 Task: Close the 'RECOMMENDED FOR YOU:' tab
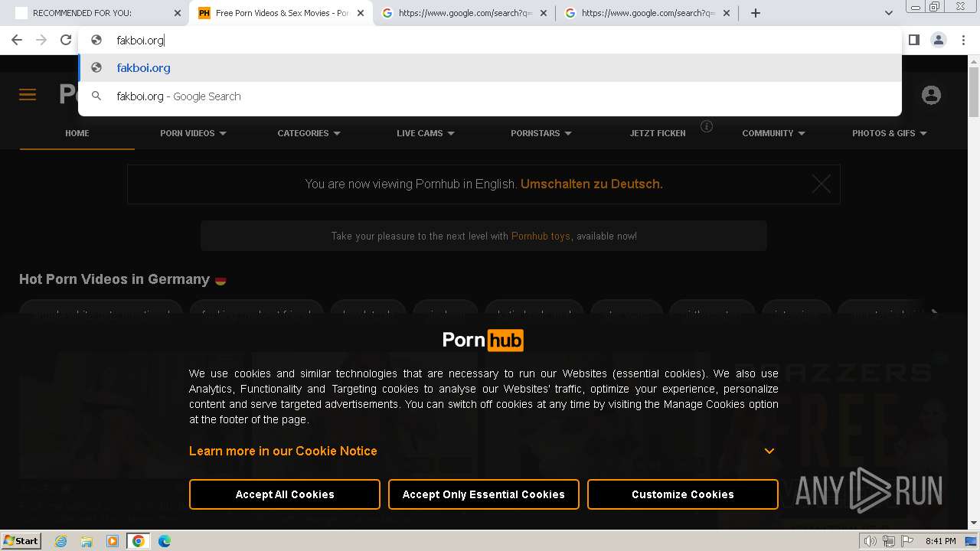pos(178,13)
